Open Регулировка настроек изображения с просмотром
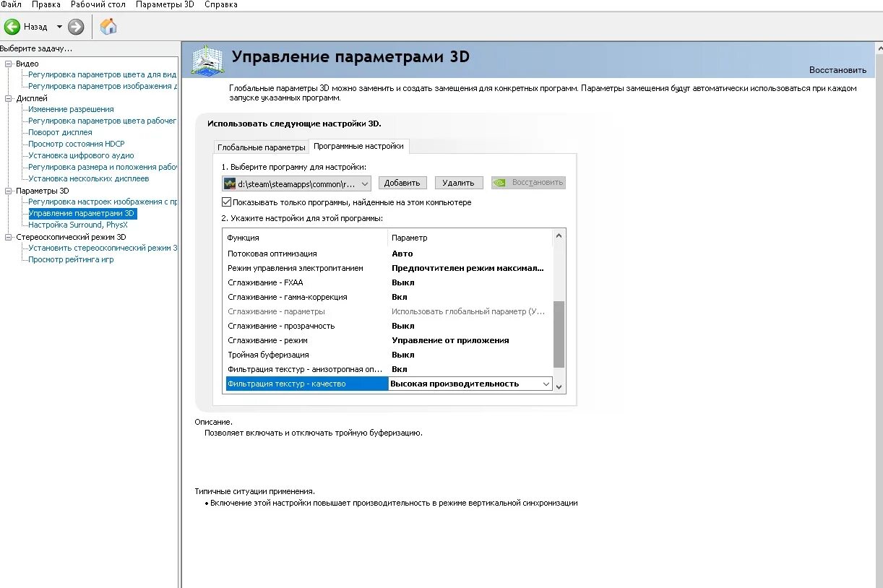 103,202
